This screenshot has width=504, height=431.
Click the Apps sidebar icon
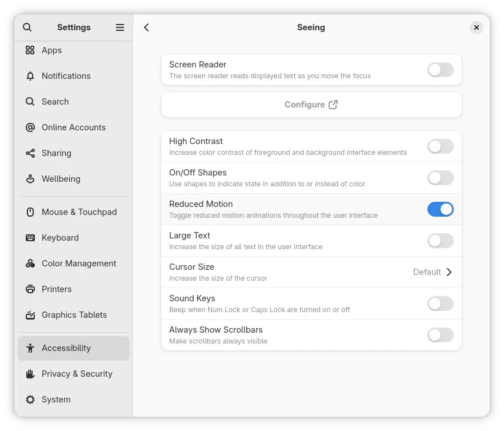pyautogui.click(x=30, y=50)
